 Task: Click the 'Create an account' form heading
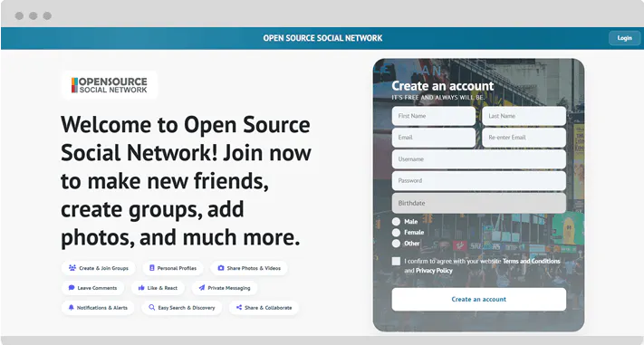click(x=443, y=85)
